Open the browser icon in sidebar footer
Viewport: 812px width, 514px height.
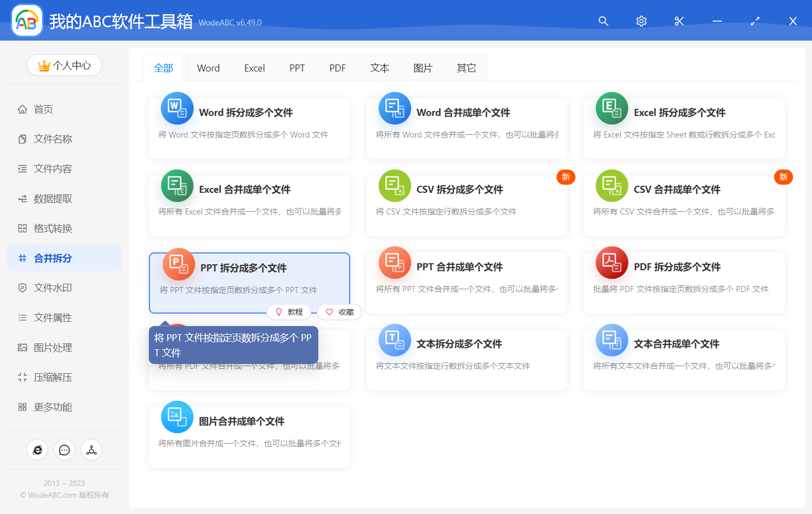(37, 450)
